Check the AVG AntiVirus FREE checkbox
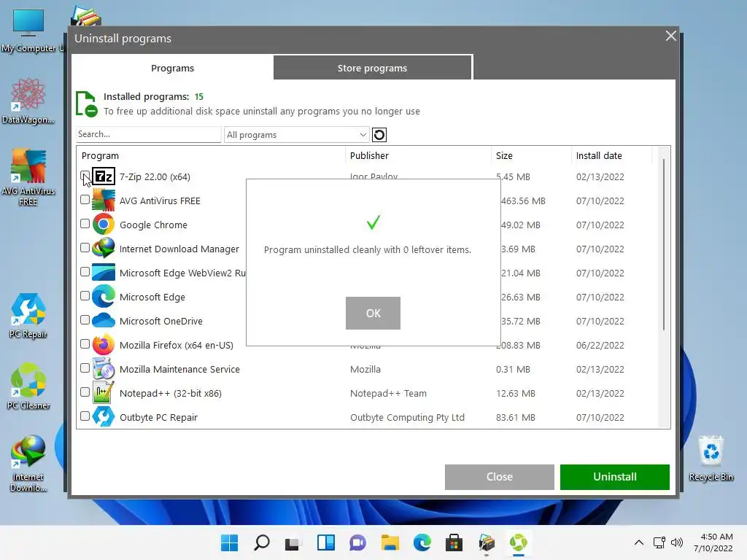Image resolution: width=747 pixels, height=560 pixels. tap(85, 200)
